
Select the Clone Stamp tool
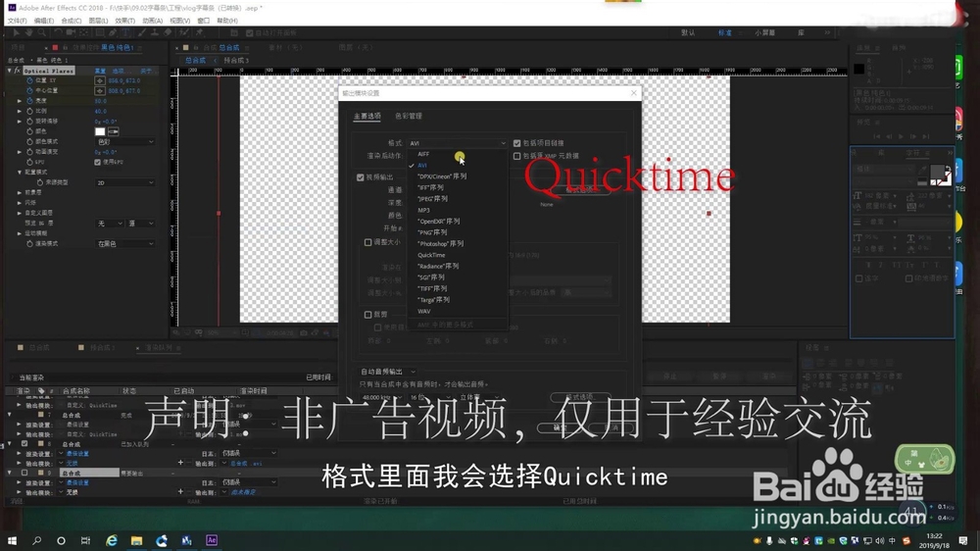click(155, 32)
